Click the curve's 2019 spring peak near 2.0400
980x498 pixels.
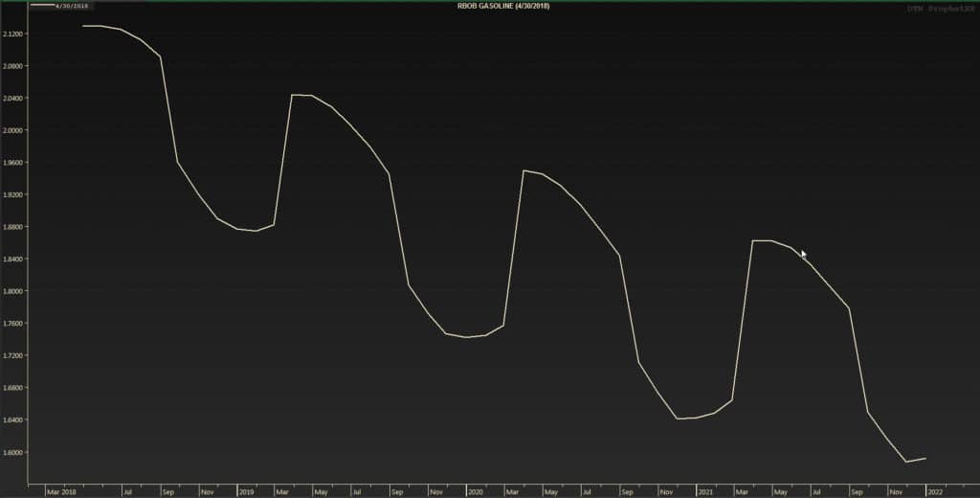[x=293, y=95]
